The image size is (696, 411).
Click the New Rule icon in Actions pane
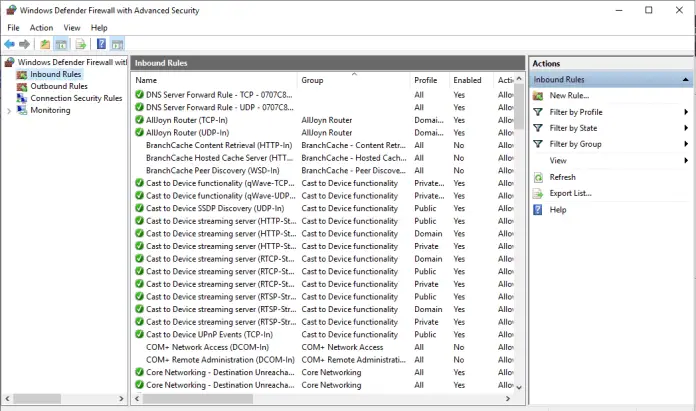pyautogui.click(x=538, y=95)
